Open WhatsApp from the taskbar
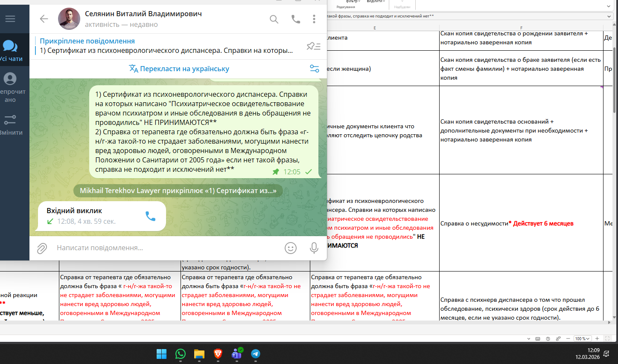The width and height of the screenshot is (618, 364). 181,354
